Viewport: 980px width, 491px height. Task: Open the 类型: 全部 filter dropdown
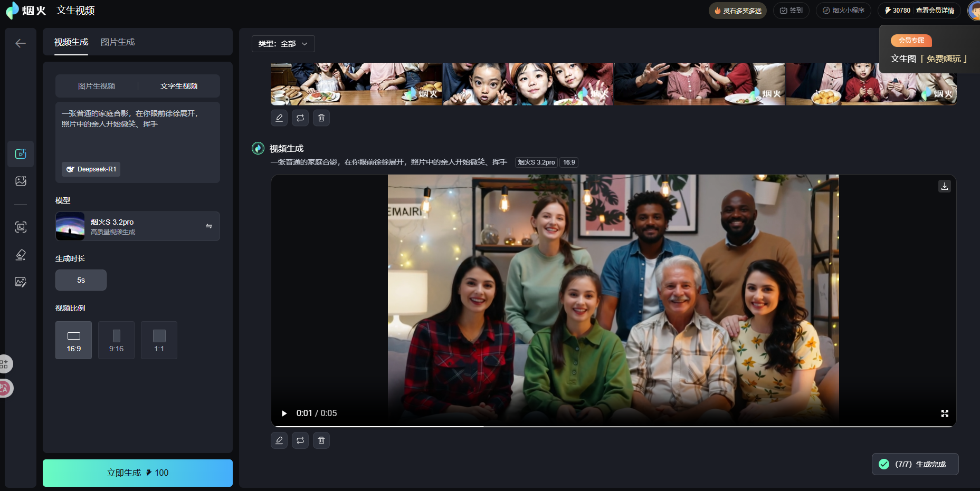click(283, 44)
